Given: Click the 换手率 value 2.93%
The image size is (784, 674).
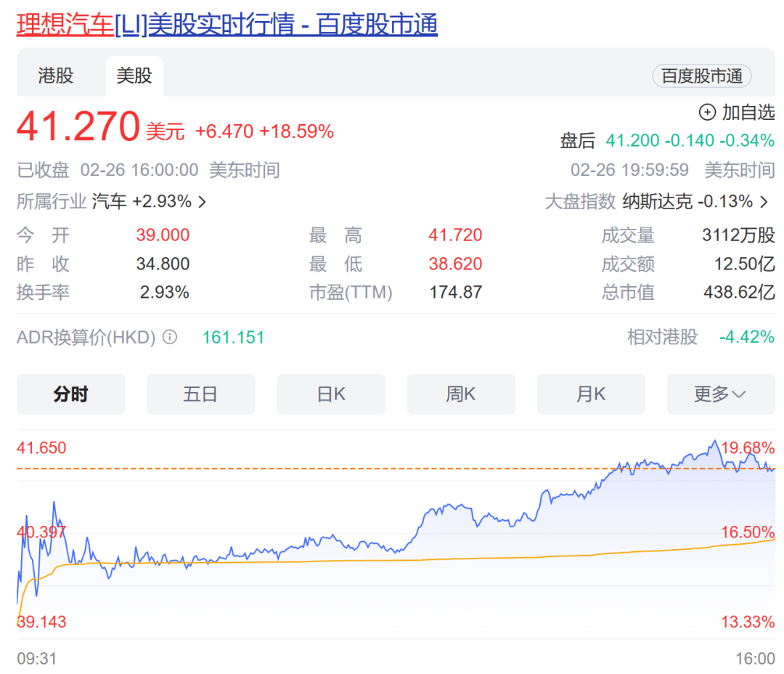Looking at the screenshot, I should tap(165, 292).
